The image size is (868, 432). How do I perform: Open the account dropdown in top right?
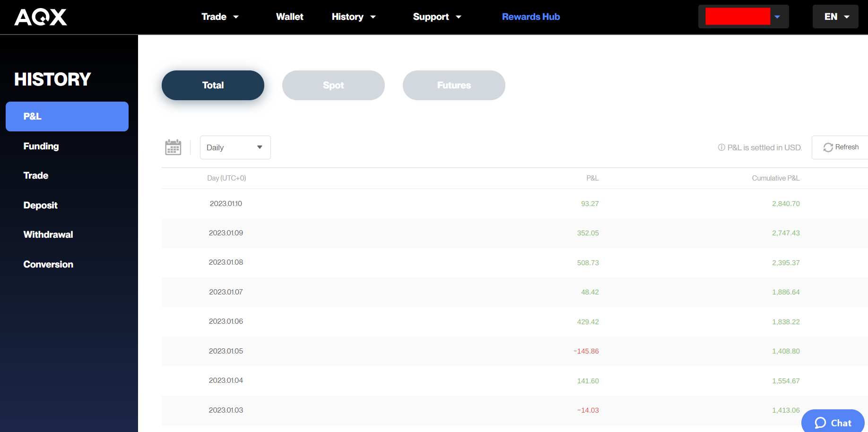coord(743,16)
